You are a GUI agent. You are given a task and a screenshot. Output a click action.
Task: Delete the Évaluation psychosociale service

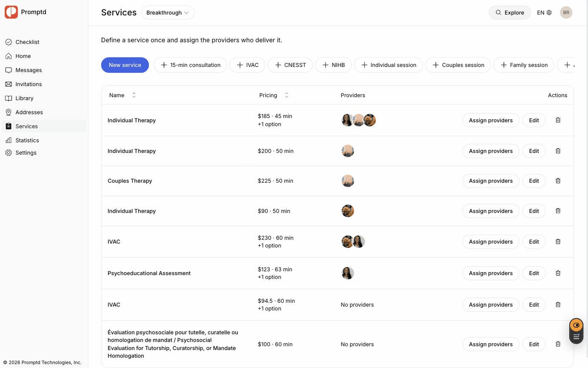click(558, 344)
